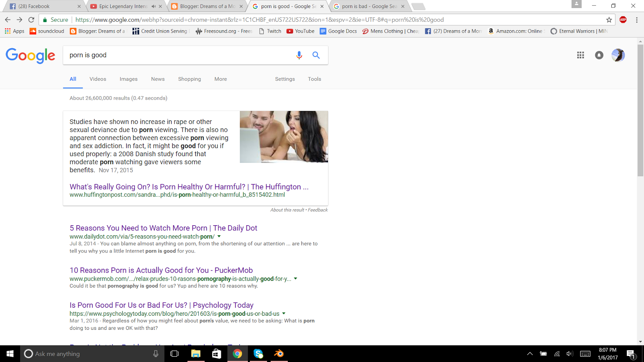Switch to the second Google search browser tab
644x362 pixels.
[369, 6]
